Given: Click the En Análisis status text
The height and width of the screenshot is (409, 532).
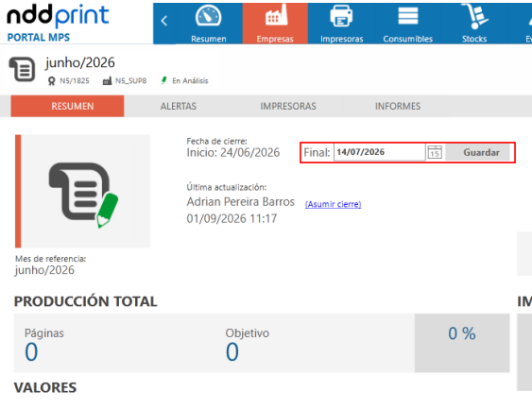Looking at the screenshot, I should (x=190, y=80).
